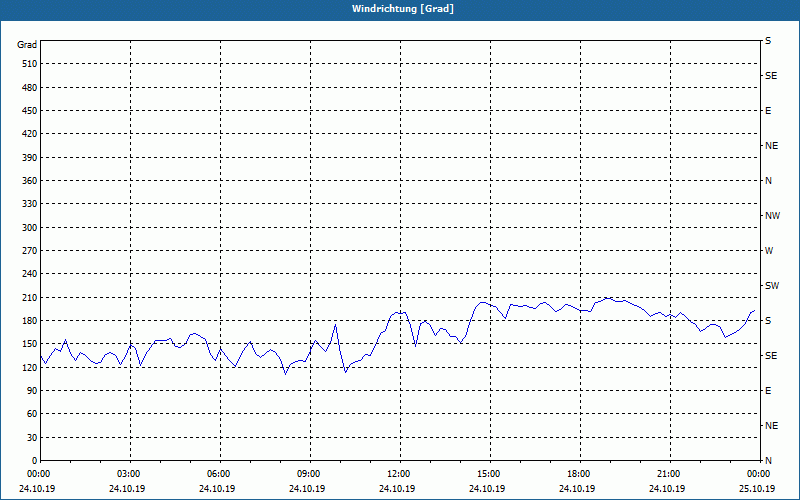The width and height of the screenshot is (800, 500).
Task: Click the 330 degree axis value
Action: [30, 204]
